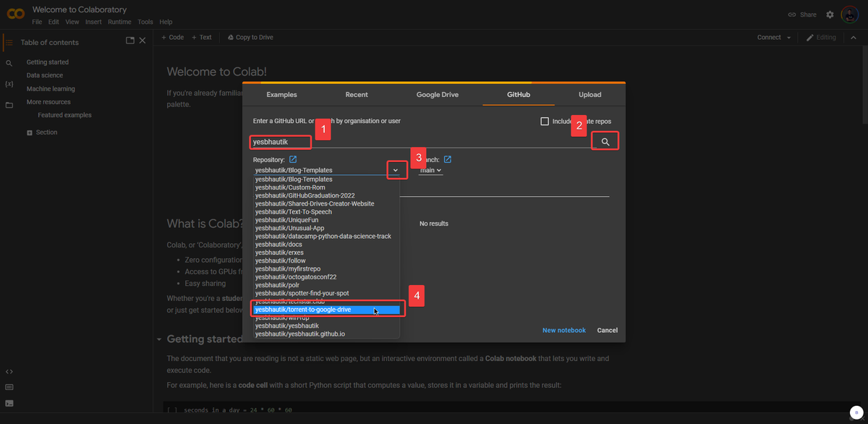Select yesbhautik/GitHubGraduation-2022 repository
Image resolution: width=868 pixels, height=424 pixels.
coord(327,195)
